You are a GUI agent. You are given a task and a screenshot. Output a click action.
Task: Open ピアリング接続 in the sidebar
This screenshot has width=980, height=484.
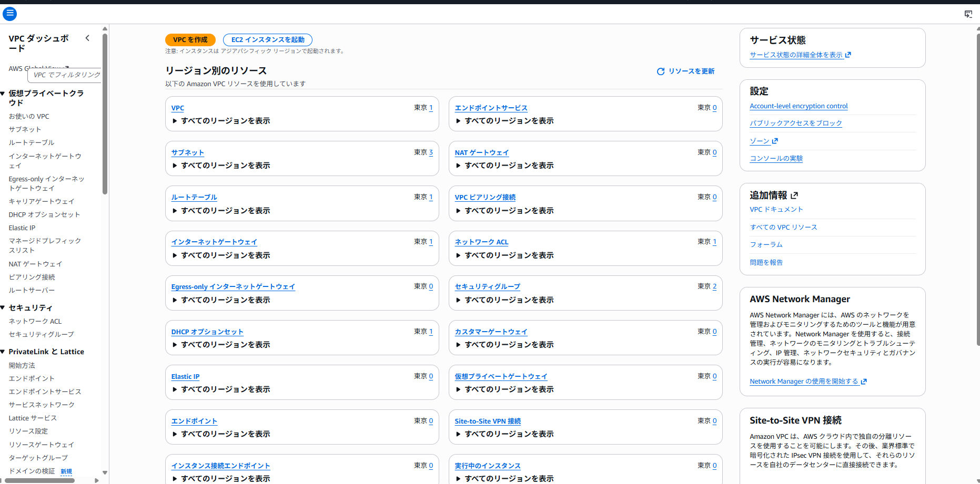[x=32, y=277]
